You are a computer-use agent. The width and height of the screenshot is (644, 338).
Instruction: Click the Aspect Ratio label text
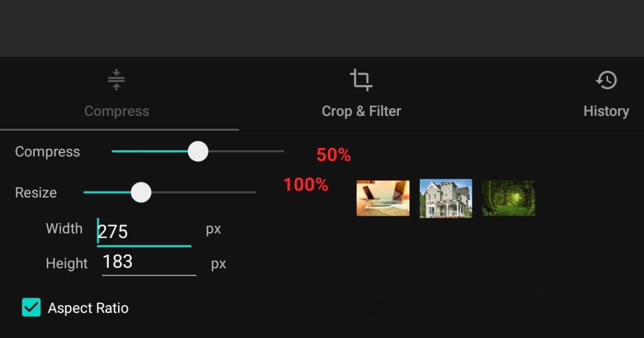[88, 307]
